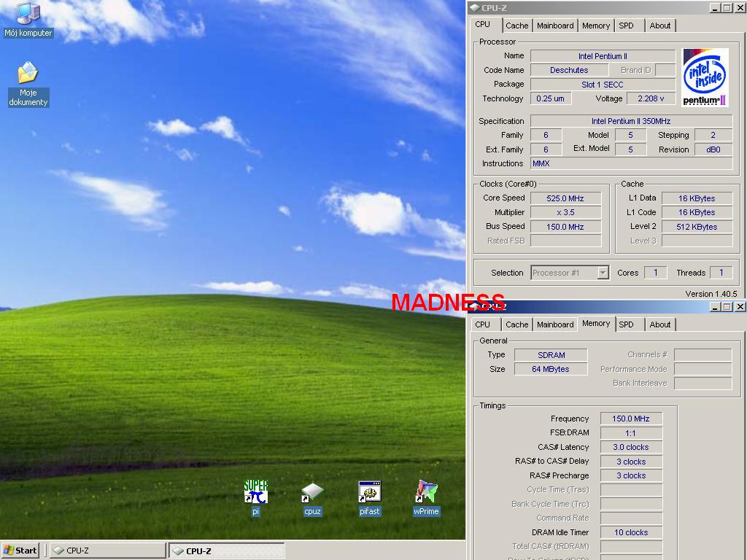This screenshot has height=560, width=747.
Task: Click the SDRAM memory type value
Action: point(551,355)
